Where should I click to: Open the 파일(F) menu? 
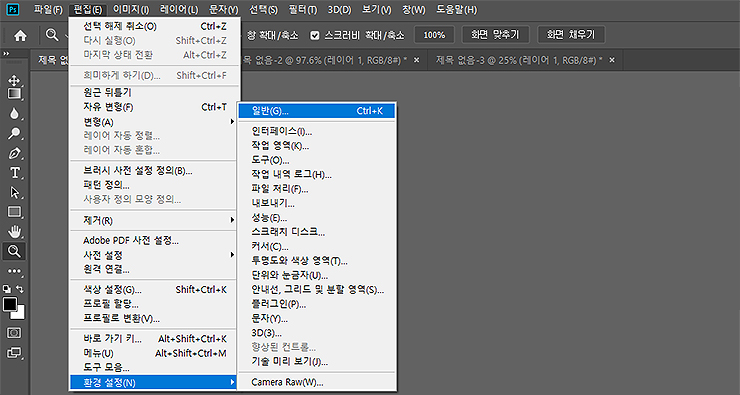coord(48,9)
